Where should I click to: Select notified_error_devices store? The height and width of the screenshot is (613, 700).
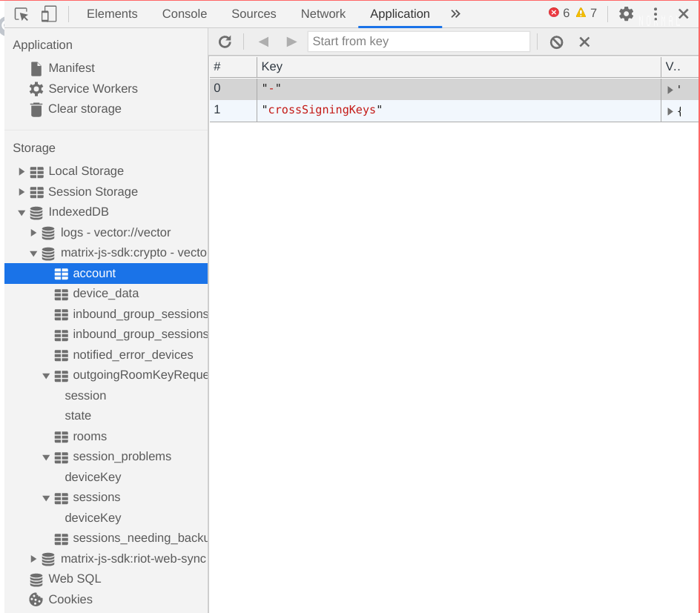coord(133,355)
